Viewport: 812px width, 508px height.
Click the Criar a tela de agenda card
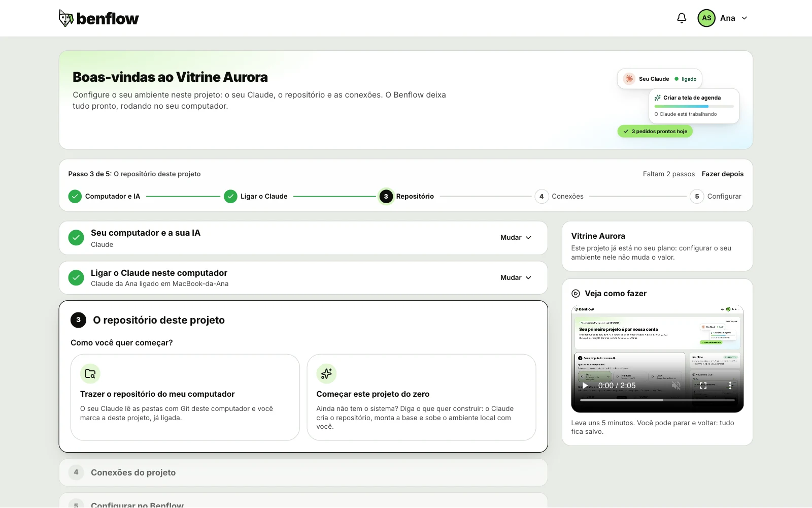tap(694, 106)
